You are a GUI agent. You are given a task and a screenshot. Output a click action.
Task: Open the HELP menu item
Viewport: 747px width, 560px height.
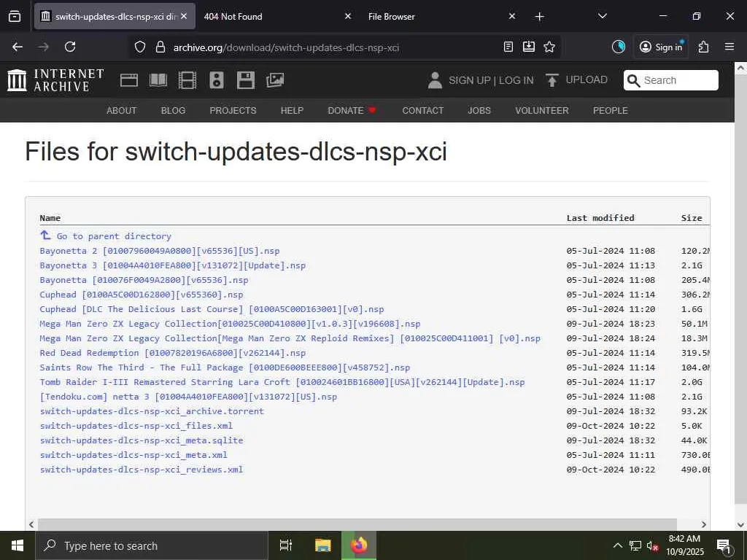[x=292, y=111]
